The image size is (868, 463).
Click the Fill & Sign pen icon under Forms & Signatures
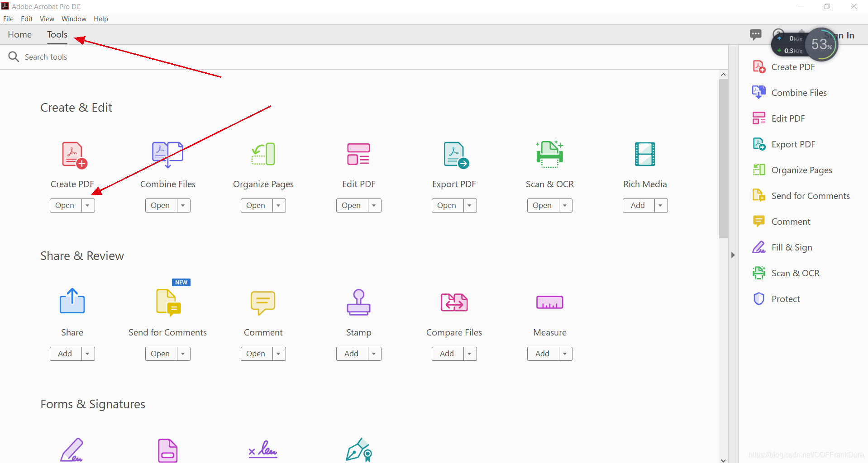72,450
